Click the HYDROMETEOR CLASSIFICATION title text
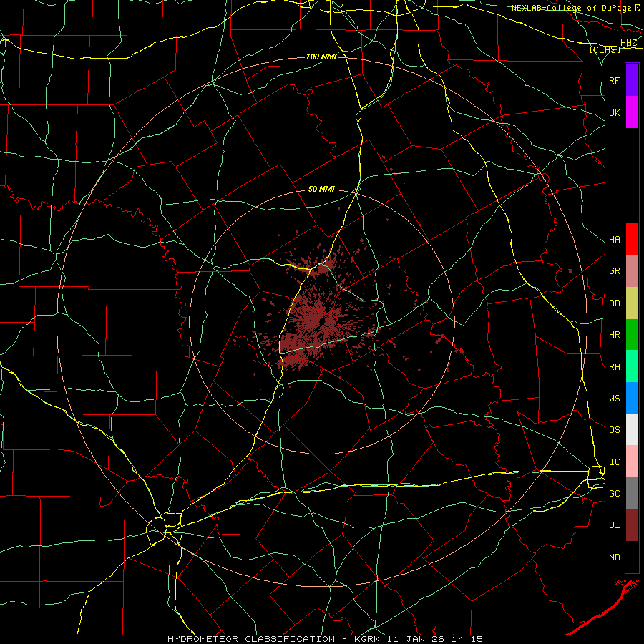 251,639
